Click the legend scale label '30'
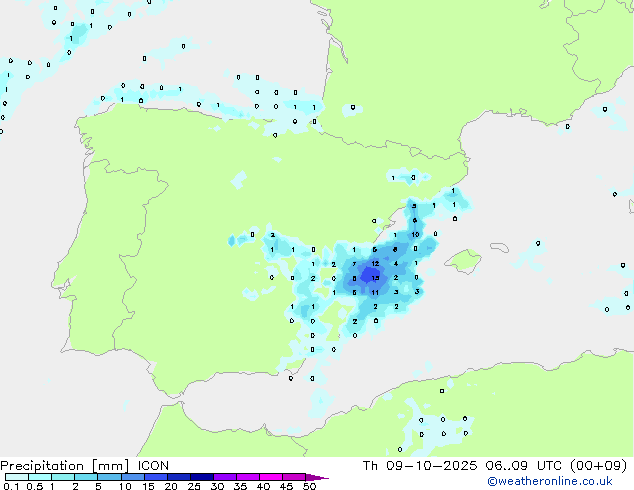 click(x=217, y=486)
